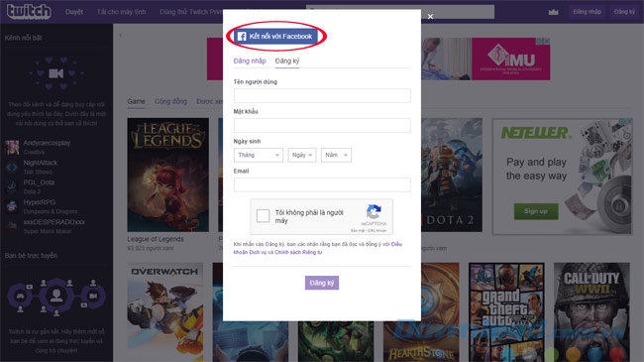Open the Tháng month dropdown
This screenshot has height=362, width=644.
[x=259, y=155]
